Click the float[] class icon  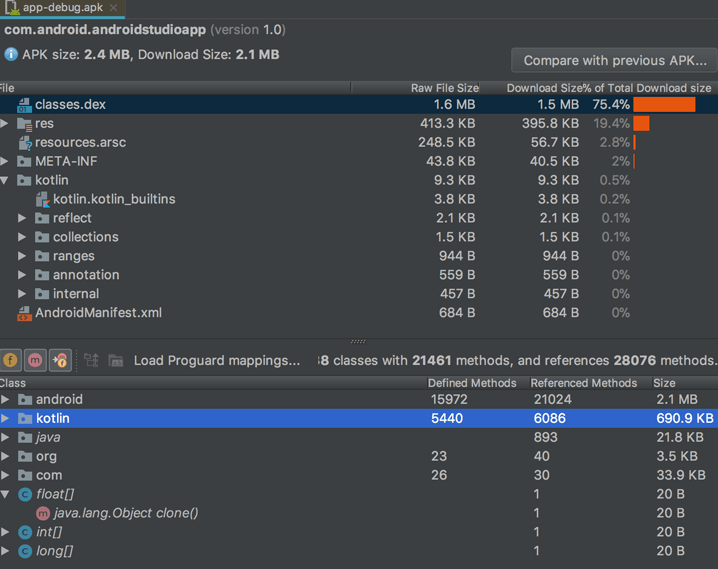(x=25, y=494)
